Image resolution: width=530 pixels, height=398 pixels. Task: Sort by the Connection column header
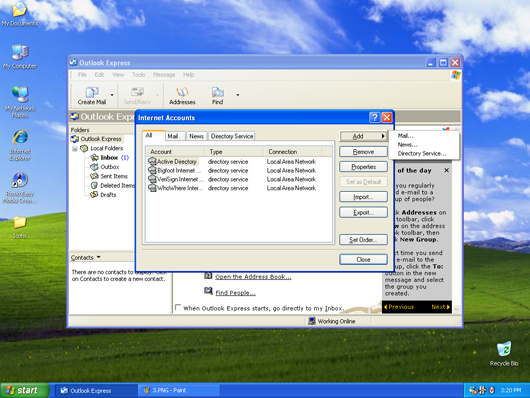tap(293, 151)
